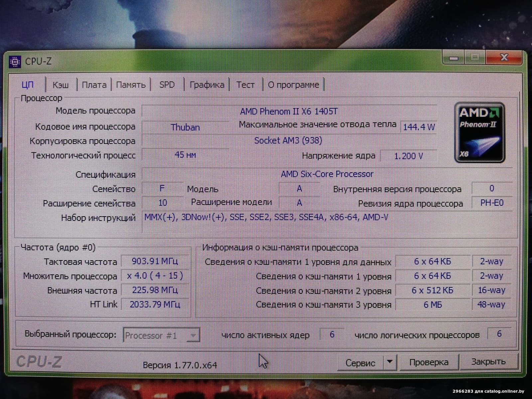Click the active cores count value 6

tap(332, 334)
